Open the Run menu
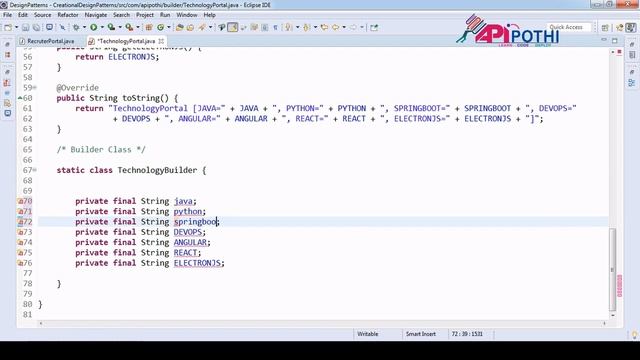The width and height of the screenshot is (640, 360). [x=165, y=15]
